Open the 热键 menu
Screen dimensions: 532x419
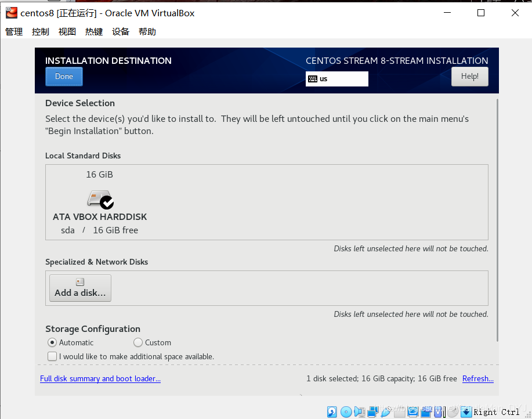[x=94, y=31]
